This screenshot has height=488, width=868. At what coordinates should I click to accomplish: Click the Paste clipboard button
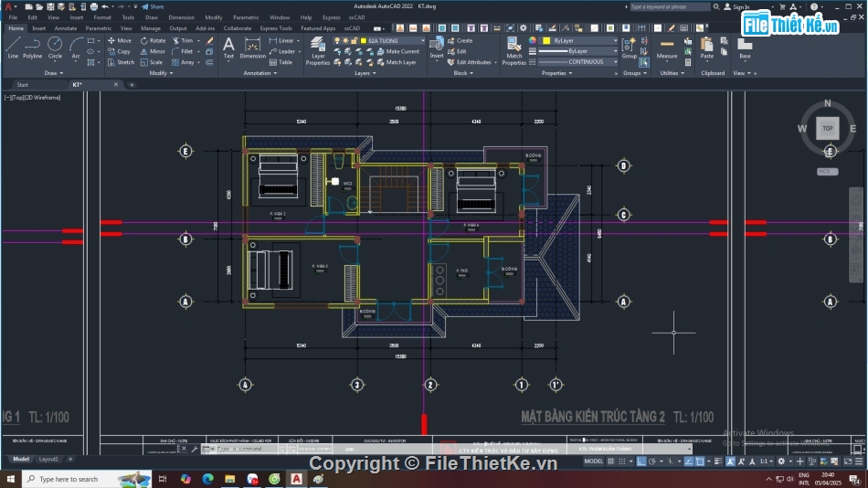pos(706,48)
